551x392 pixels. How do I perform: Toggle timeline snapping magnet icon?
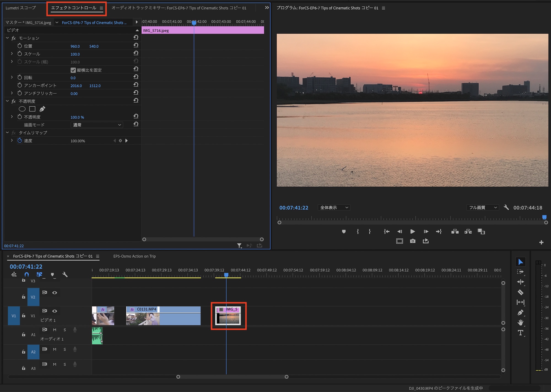click(x=26, y=274)
